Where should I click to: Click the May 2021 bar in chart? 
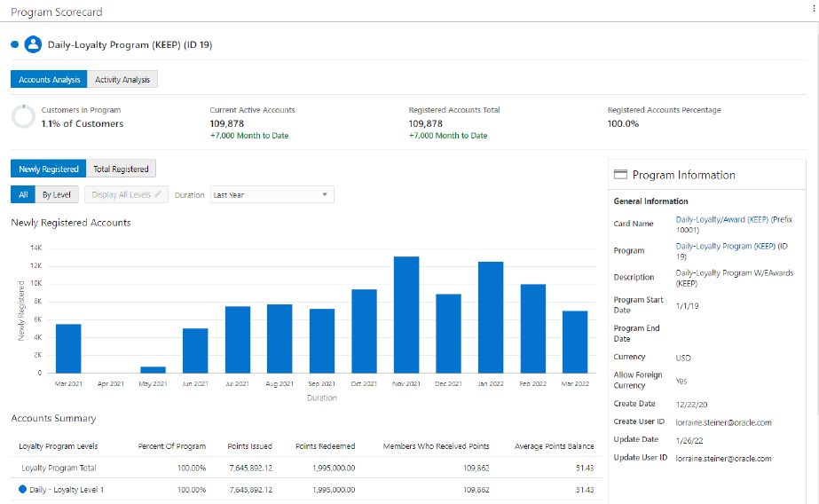153,370
